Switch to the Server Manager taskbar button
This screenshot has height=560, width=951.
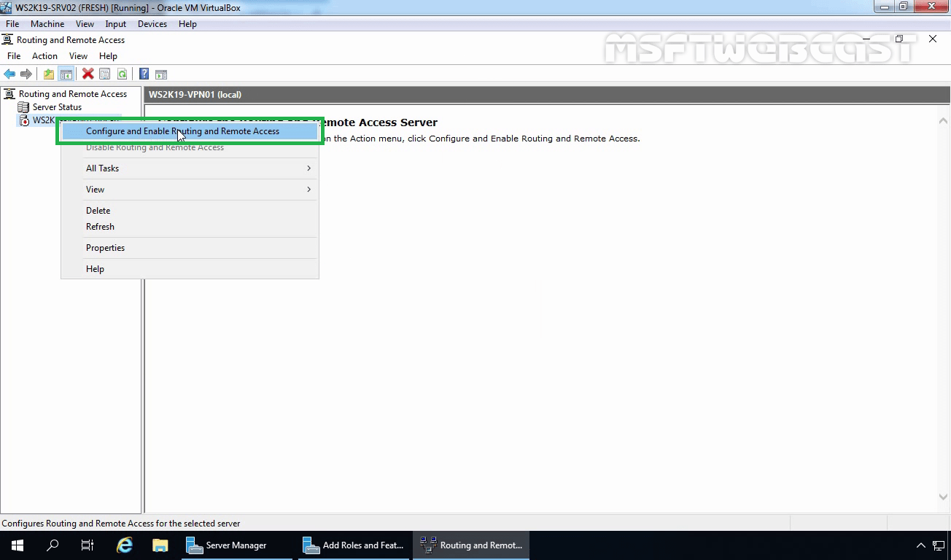coord(237,545)
